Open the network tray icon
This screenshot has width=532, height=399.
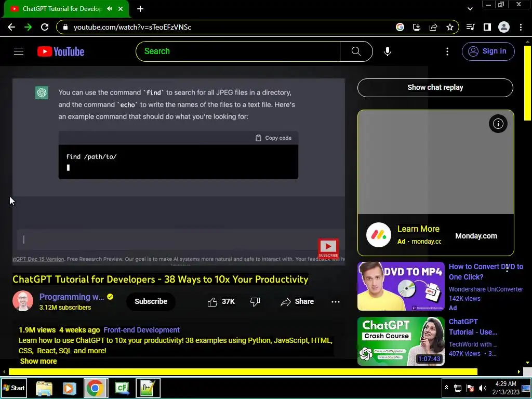tap(458, 388)
